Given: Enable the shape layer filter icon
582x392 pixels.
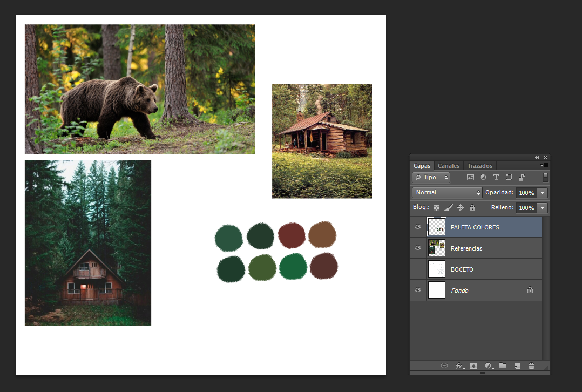Looking at the screenshot, I should [509, 178].
